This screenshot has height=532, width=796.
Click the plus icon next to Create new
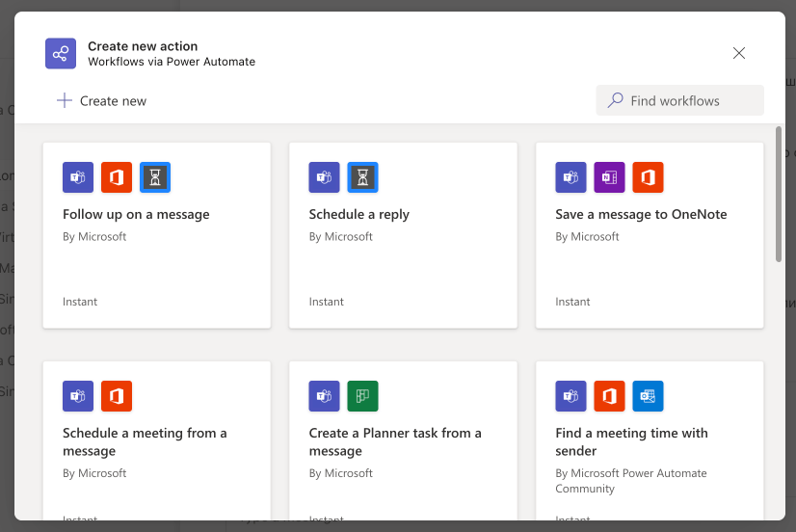tap(65, 100)
